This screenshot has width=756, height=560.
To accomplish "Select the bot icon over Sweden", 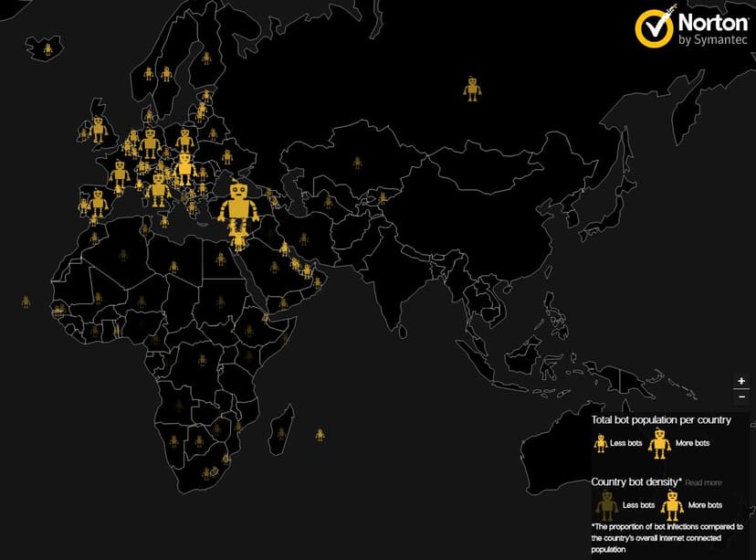I will pos(166,74).
